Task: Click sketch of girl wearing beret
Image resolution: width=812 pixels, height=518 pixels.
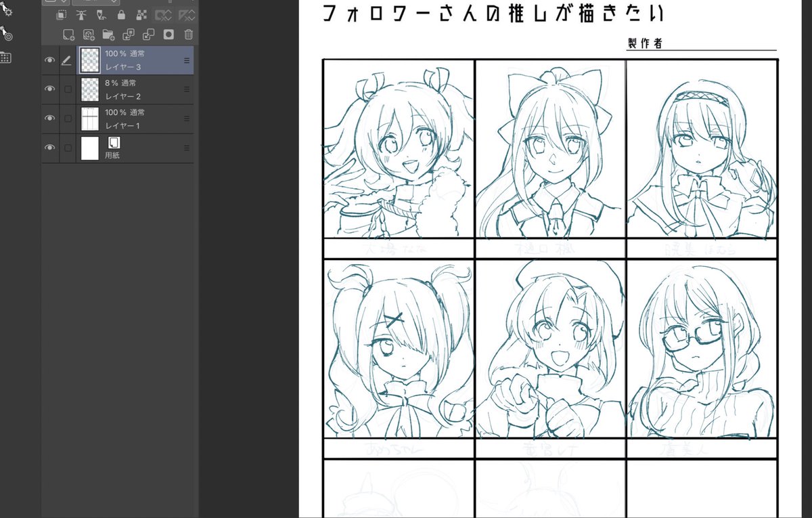Action: click(550, 349)
